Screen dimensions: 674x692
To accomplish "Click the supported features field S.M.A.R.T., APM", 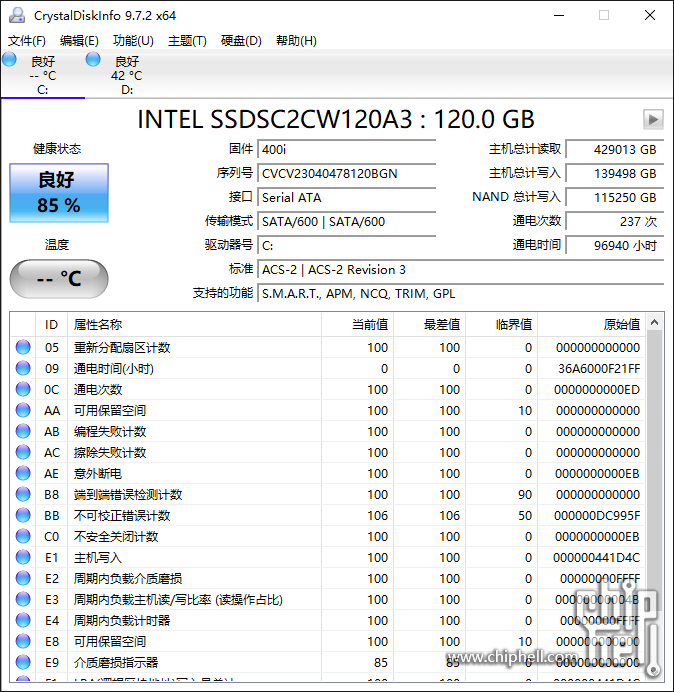I will [460, 293].
